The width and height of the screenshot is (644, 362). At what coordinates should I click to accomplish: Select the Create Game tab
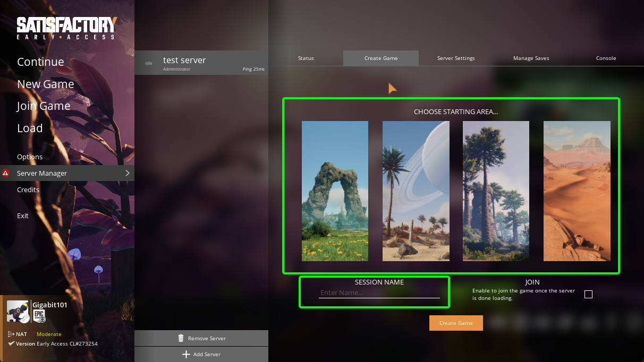(381, 58)
